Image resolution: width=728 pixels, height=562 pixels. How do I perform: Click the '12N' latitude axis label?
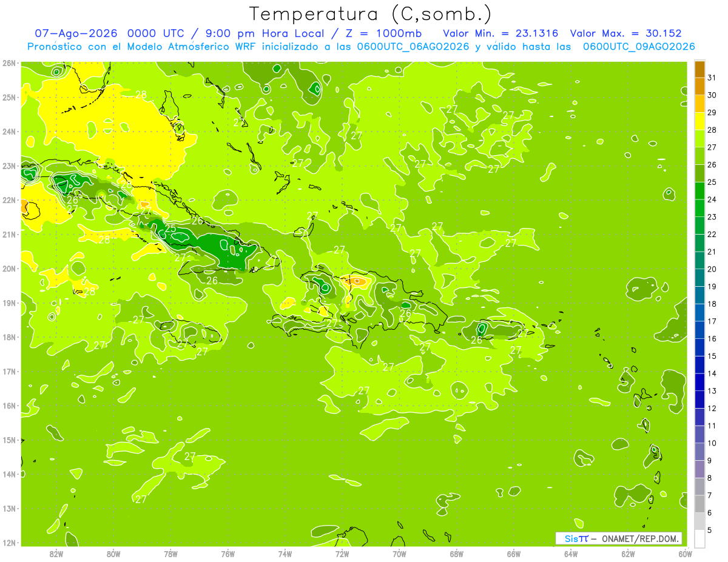(x=8, y=543)
